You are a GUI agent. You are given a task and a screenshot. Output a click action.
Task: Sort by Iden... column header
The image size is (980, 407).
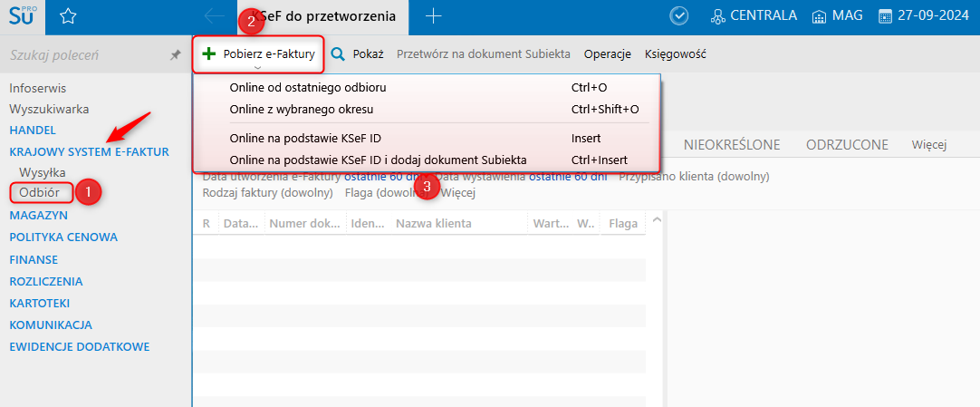(x=369, y=223)
